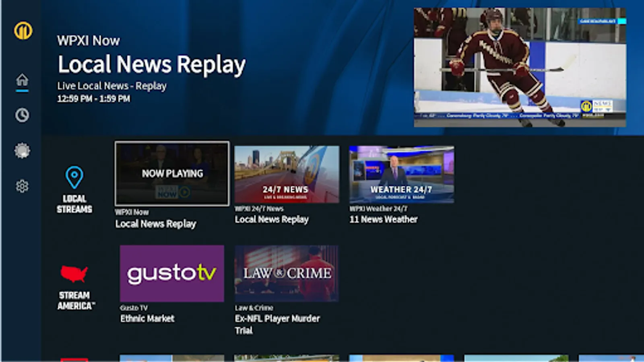
Task: Play the 24/7 News stream thumbnail
Action: click(287, 174)
